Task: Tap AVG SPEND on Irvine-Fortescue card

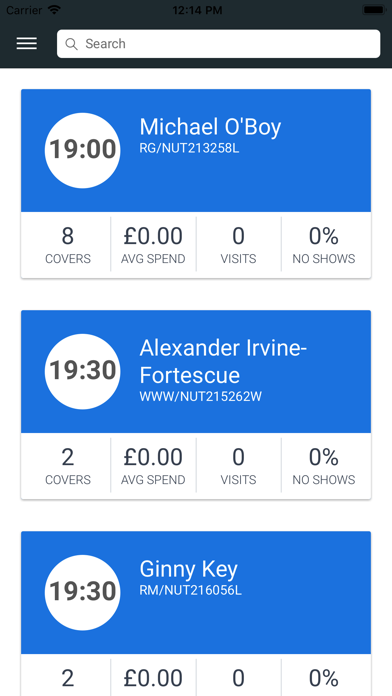Action: [153, 466]
